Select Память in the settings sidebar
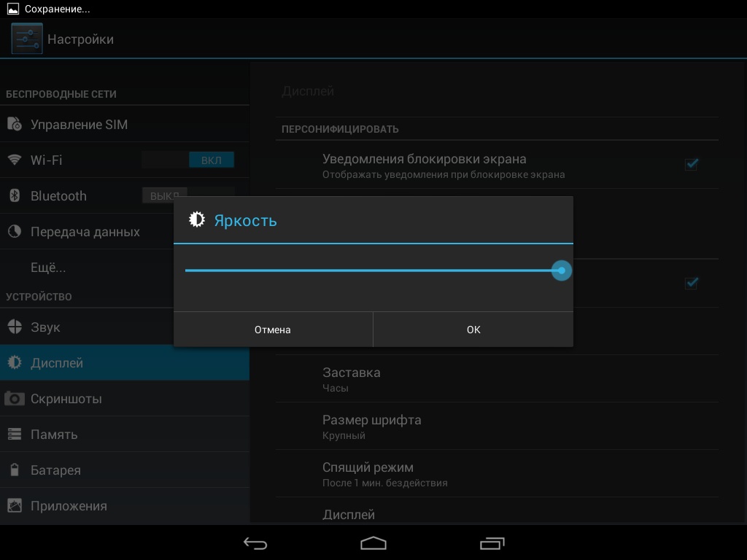Image resolution: width=747 pixels, height=560 pixels. coord(54,435)
